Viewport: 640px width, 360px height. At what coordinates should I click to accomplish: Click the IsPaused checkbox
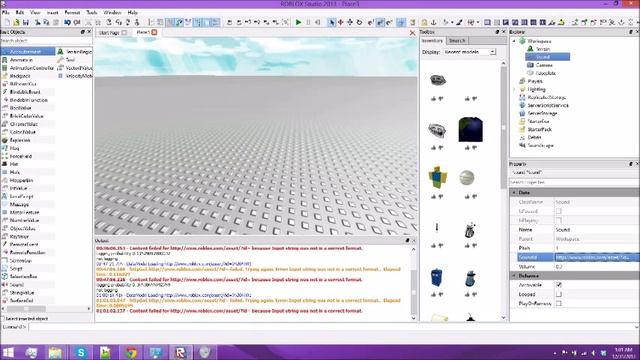[x=559, y=211]
